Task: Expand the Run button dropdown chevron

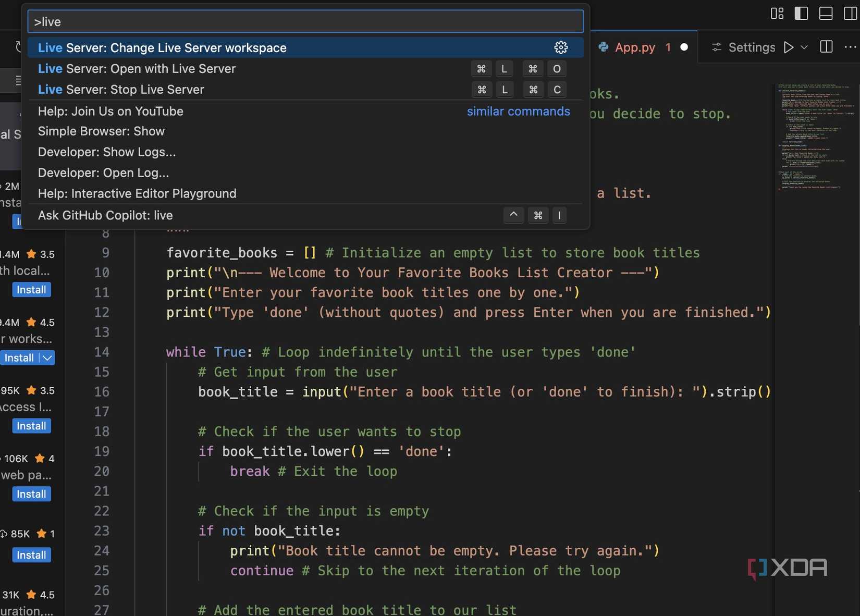Action: [x=804, y=47]
